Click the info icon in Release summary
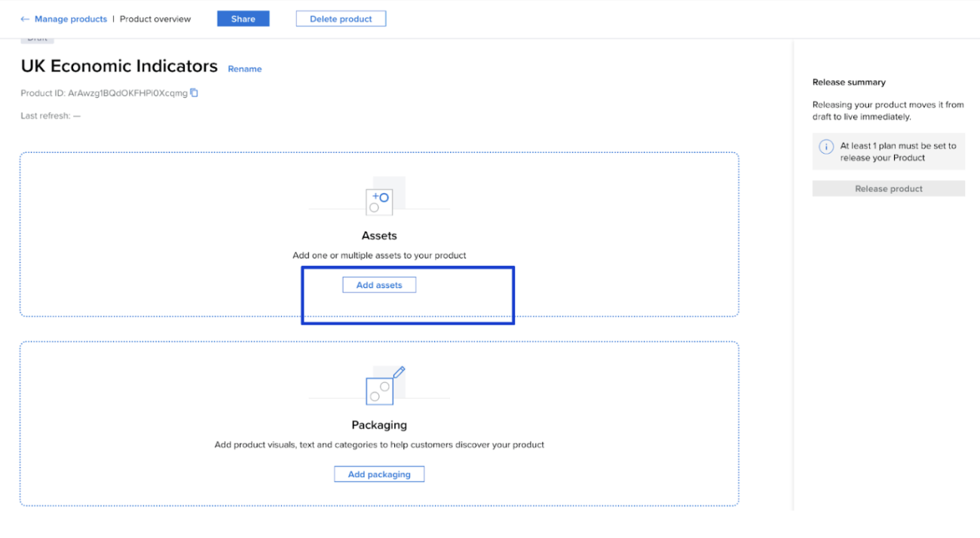The width and height of the screenshot is (980, 538). [826, 147]
